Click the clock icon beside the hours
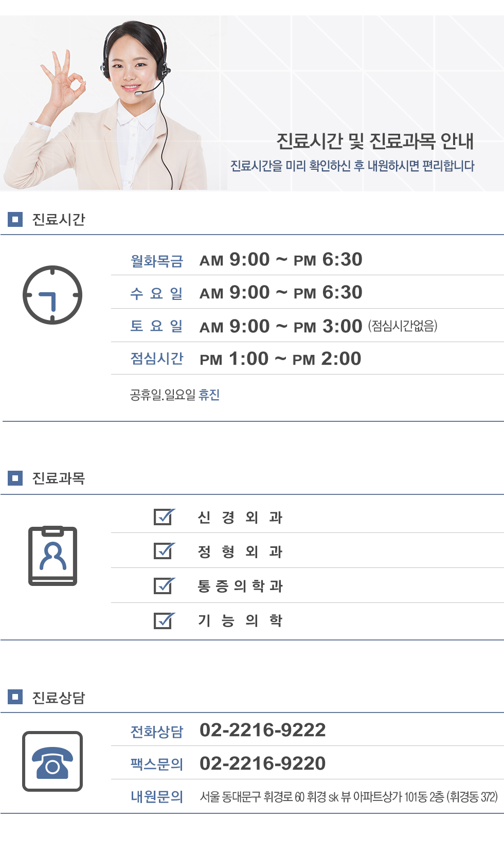Viewport: 504px width, 855px height. 52,295
